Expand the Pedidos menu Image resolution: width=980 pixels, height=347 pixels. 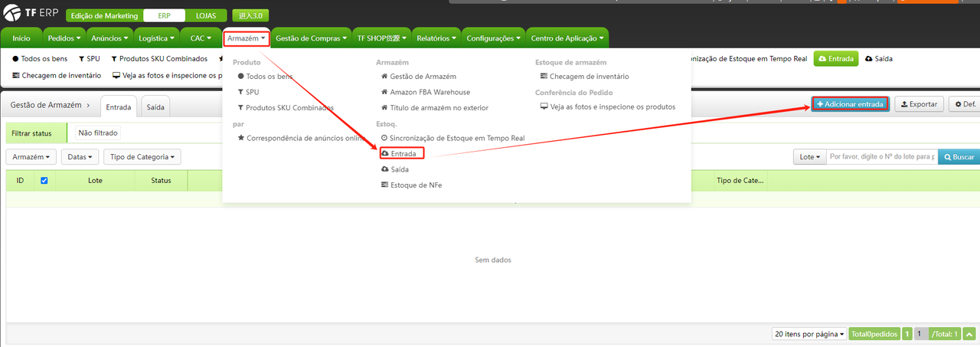pos(64,38)
